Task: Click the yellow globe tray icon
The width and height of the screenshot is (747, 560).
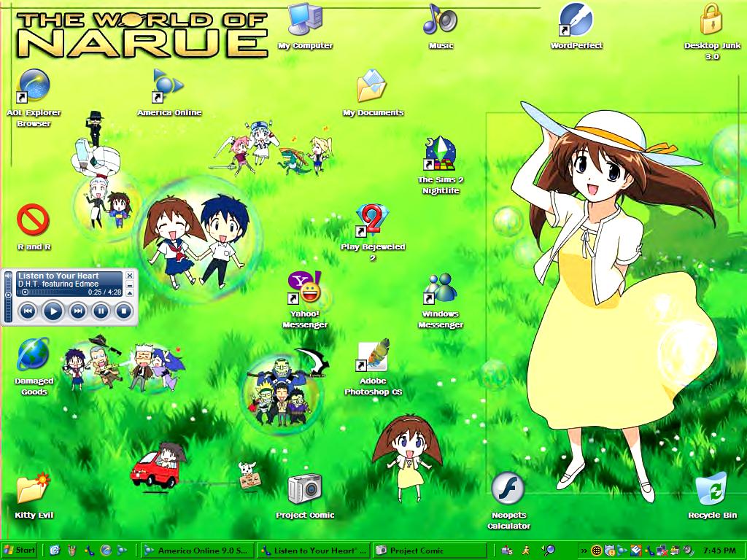Action: click(597, 551)
